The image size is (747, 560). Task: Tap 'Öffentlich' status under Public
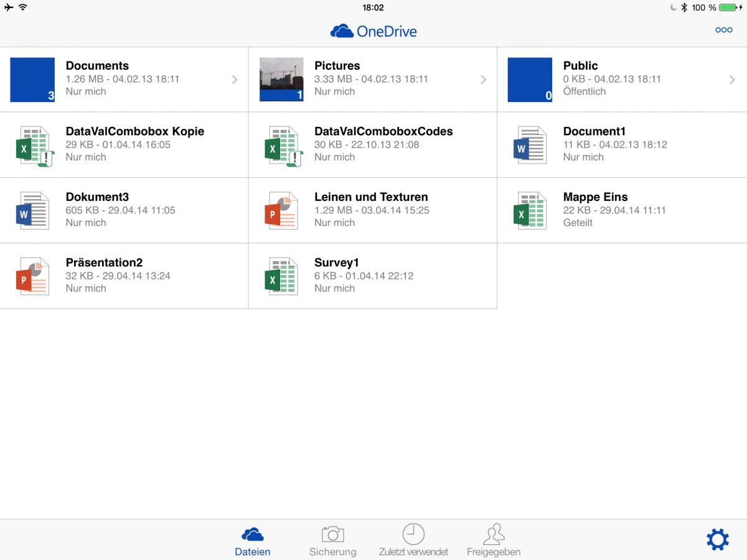click(584, 91)
